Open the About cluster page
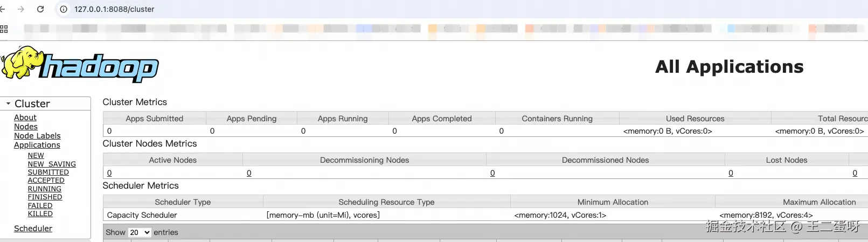868x242 pixels. pyautogui.click(x=25, y=117)
